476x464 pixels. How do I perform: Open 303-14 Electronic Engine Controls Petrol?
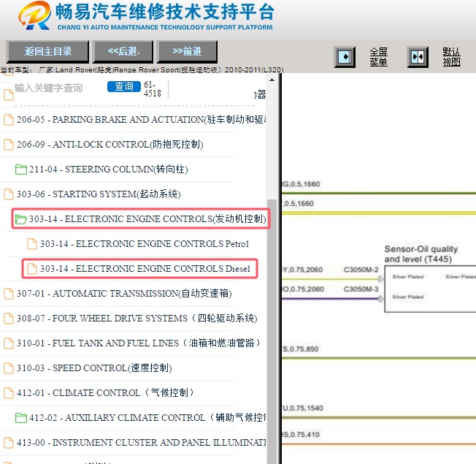pyautogui.click(x=145, y=244)
